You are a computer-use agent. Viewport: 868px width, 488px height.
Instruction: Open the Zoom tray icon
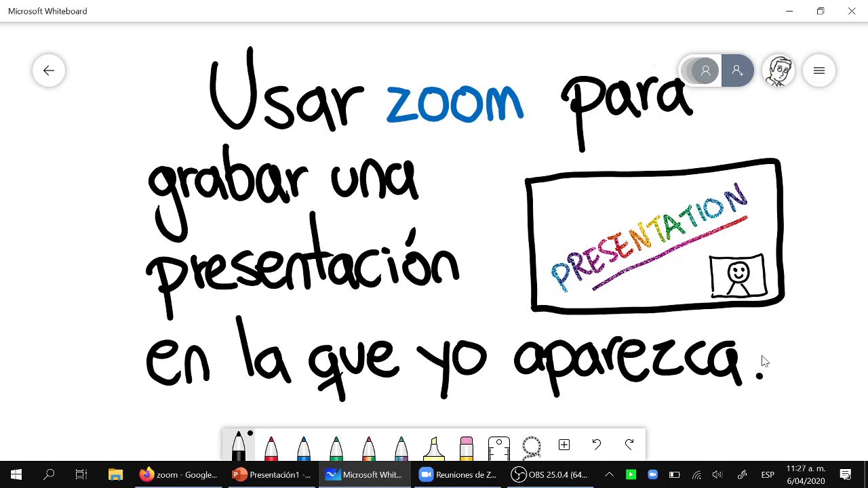click(652, 474)
